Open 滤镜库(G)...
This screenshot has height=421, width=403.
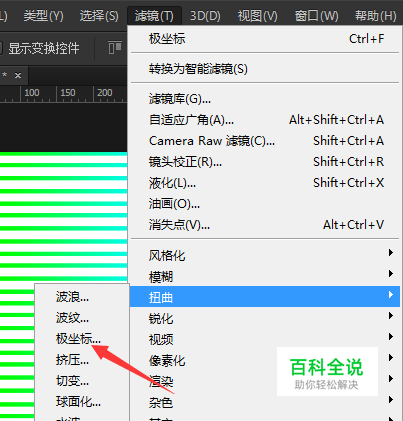pos(265,99)
